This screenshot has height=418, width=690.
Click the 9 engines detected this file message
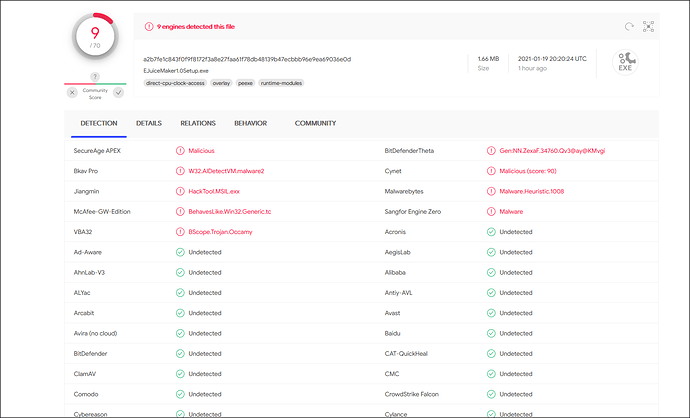point(196,26)
